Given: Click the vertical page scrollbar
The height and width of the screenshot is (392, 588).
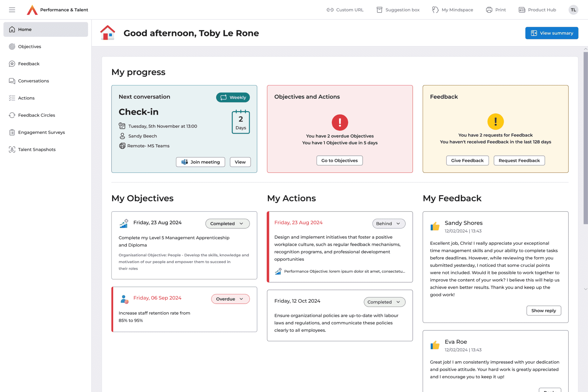Looking at the screenshot, I should click(x=585, y=138).
